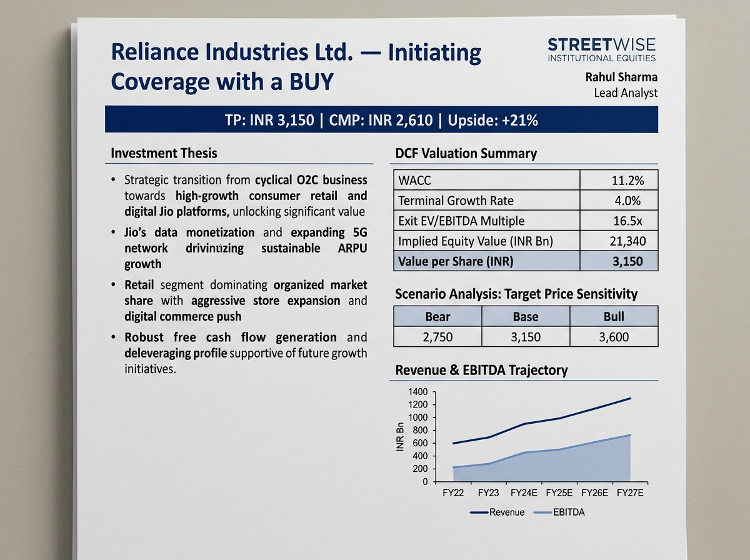
Task: Click the '3,150' value in DCF table
Action: [x=619, y=261]
